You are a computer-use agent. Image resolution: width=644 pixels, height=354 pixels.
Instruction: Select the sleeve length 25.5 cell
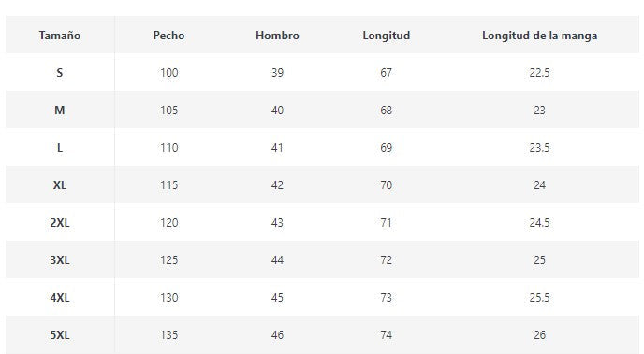(x=539, y=297)
